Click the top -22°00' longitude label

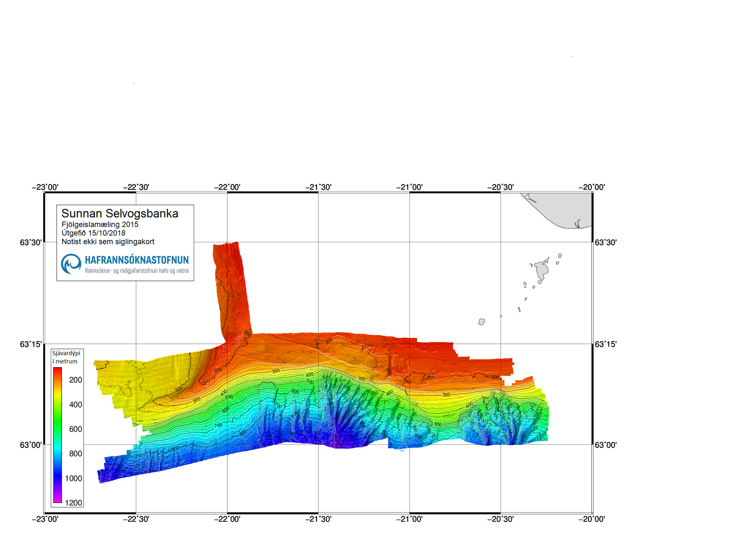point(227,187)
